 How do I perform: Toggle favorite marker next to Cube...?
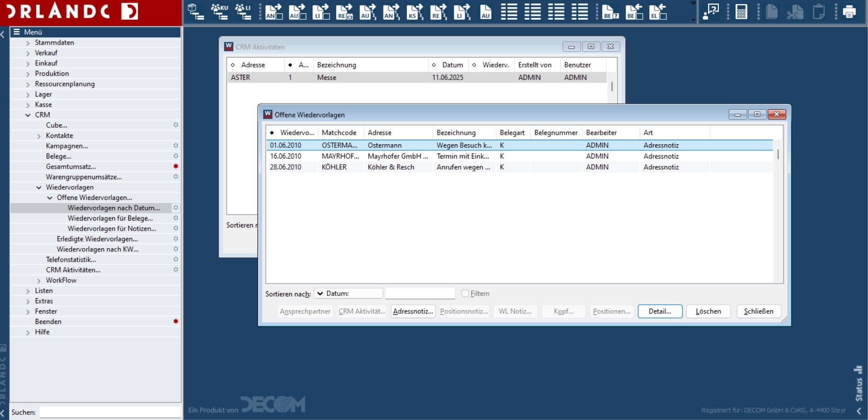[x=176, y=125]
